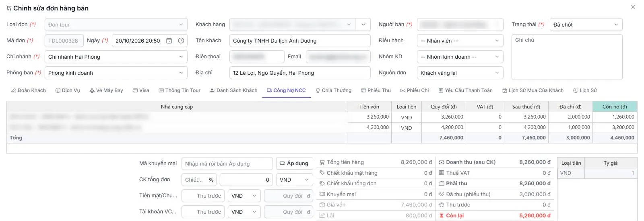Open the Tiền mặt VND currency dropdown

[244, 196]
